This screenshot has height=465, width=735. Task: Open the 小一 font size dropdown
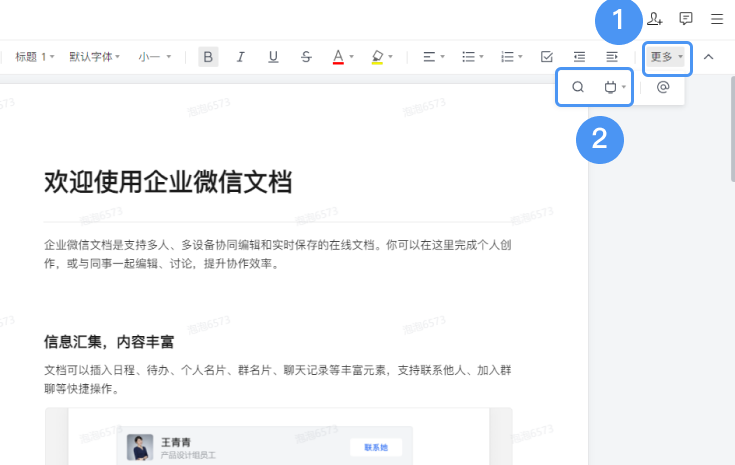[155, 57]
